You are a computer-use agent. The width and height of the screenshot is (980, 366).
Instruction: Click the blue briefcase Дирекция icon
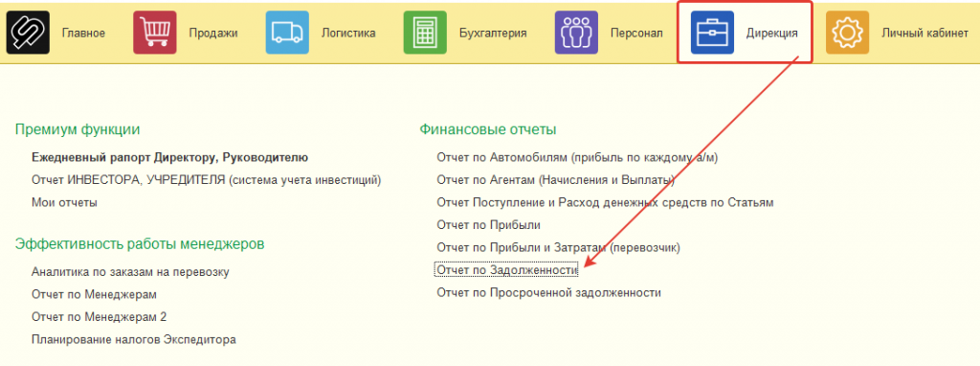712,33
